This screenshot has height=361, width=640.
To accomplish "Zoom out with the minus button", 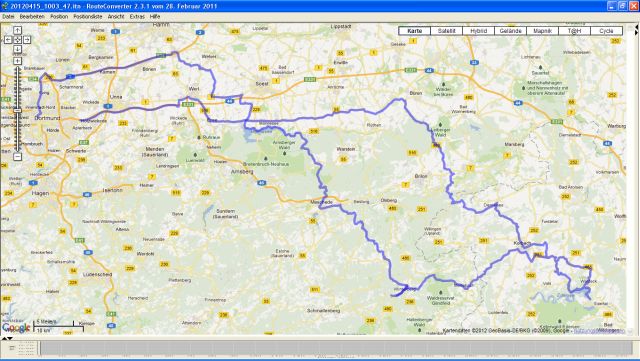I will 18,156.
